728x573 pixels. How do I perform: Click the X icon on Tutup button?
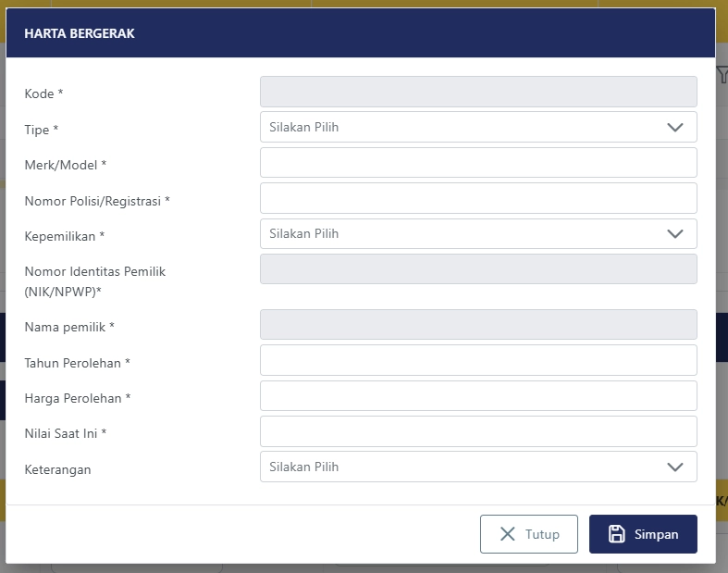click(x=508, y=534)
